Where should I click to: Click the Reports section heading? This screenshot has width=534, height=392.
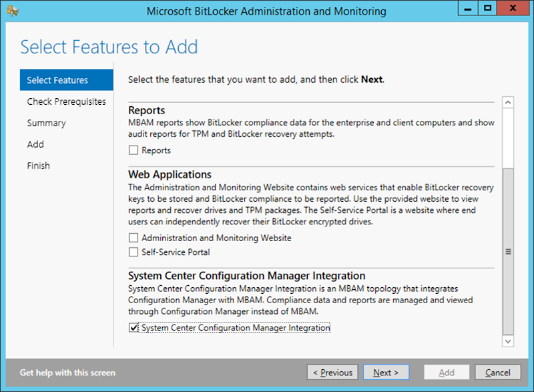146,110
